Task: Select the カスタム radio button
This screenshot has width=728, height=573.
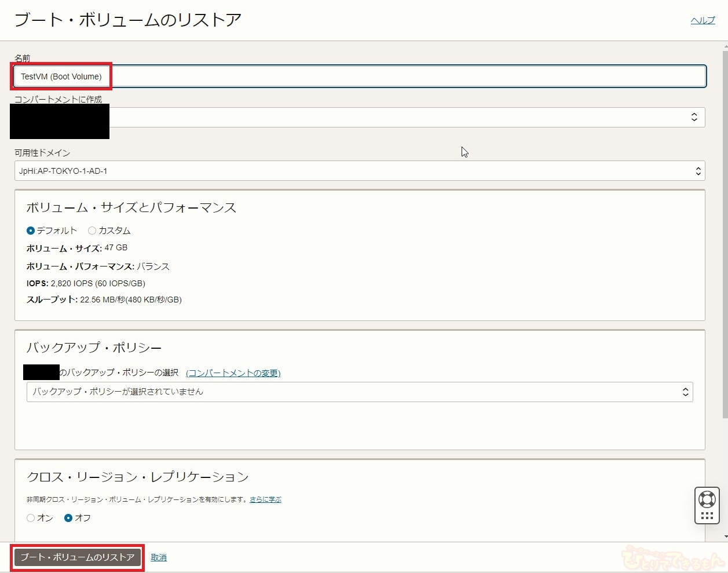Action: point(92,231)
